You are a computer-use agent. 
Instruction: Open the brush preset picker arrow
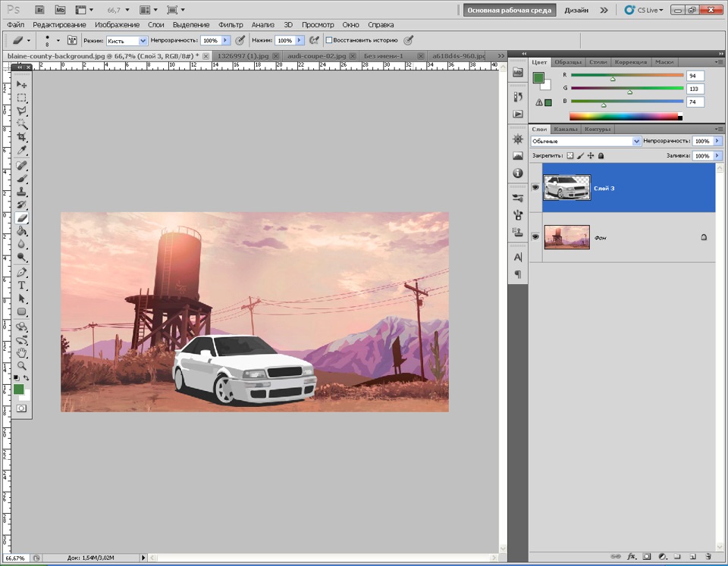[x=58, y=40]
